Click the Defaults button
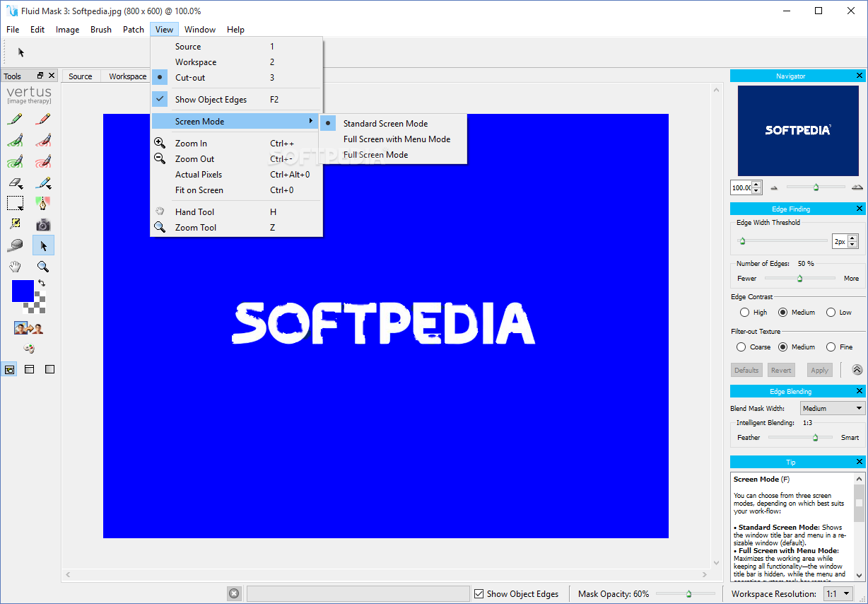 (746, 370)
